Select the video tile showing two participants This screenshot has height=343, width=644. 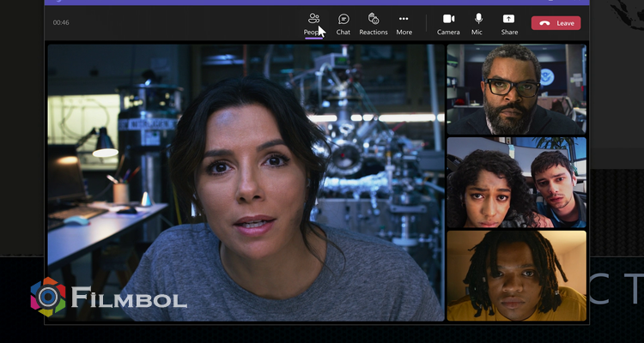point(516,182)
